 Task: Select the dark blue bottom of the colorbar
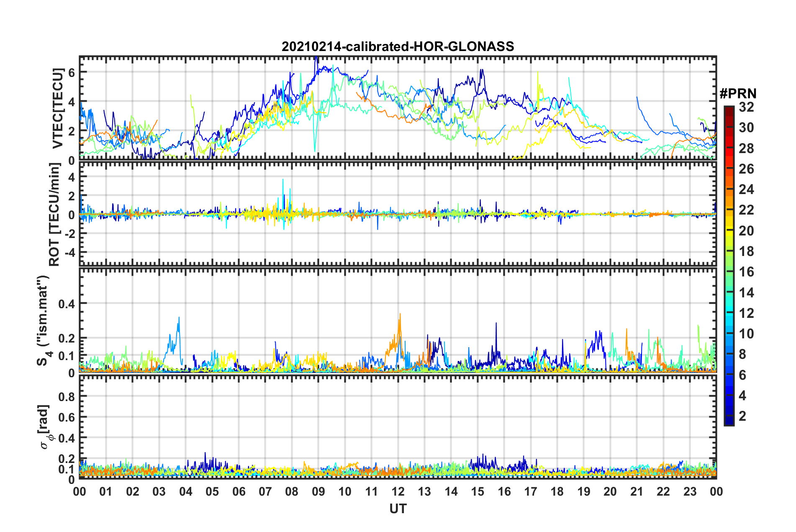pyautogui.click(x=729, y=421)
